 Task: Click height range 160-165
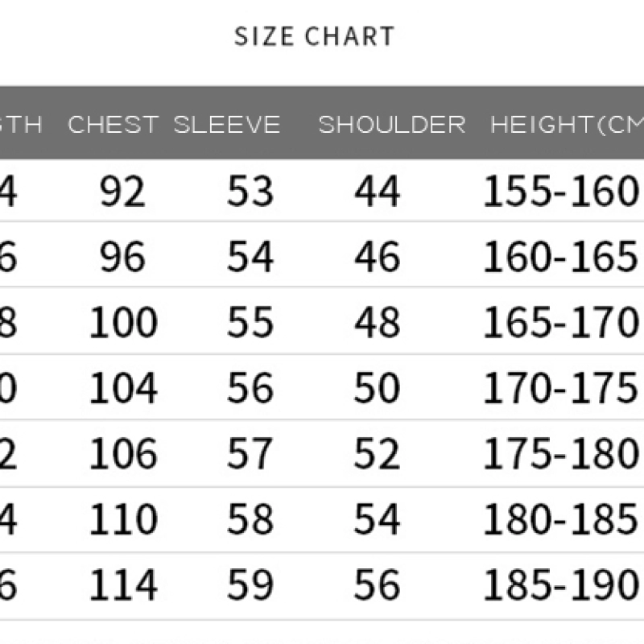(561, 257)
